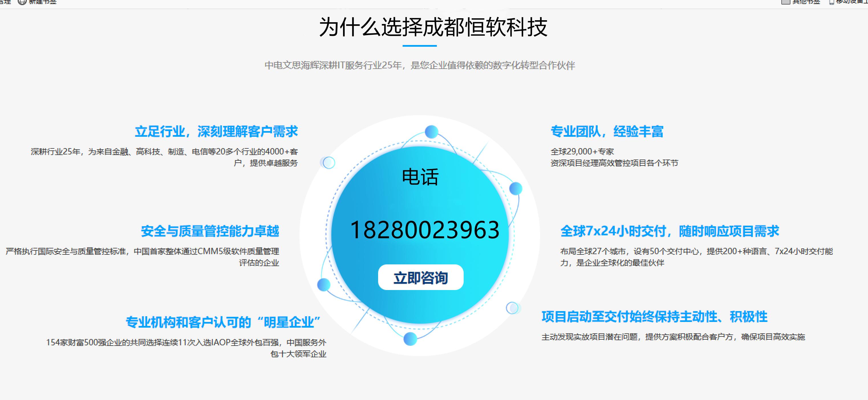
Task: Open the 移动设备 bookmarks item
Action: pyautogui.click(x=848, y=2)
